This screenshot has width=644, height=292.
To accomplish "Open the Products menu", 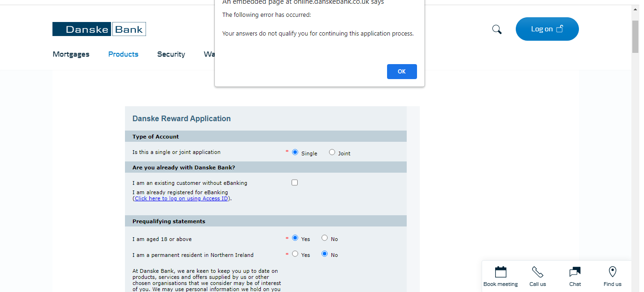I will point(123,54).
